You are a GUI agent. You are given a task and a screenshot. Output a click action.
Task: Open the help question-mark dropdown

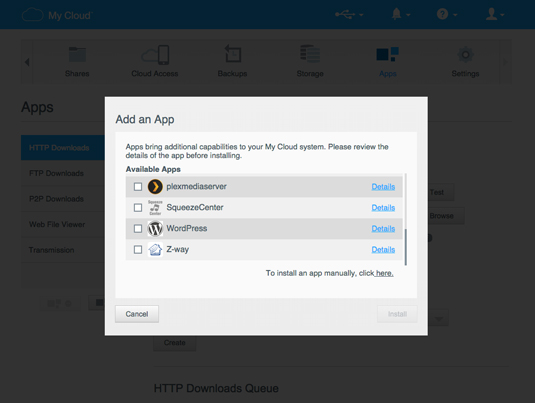coord(447,14)
